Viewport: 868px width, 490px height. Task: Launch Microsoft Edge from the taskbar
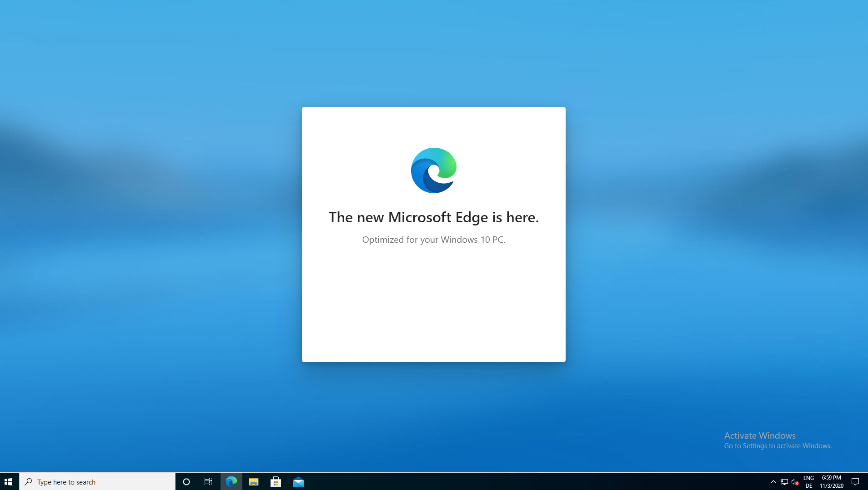point(231,481)
